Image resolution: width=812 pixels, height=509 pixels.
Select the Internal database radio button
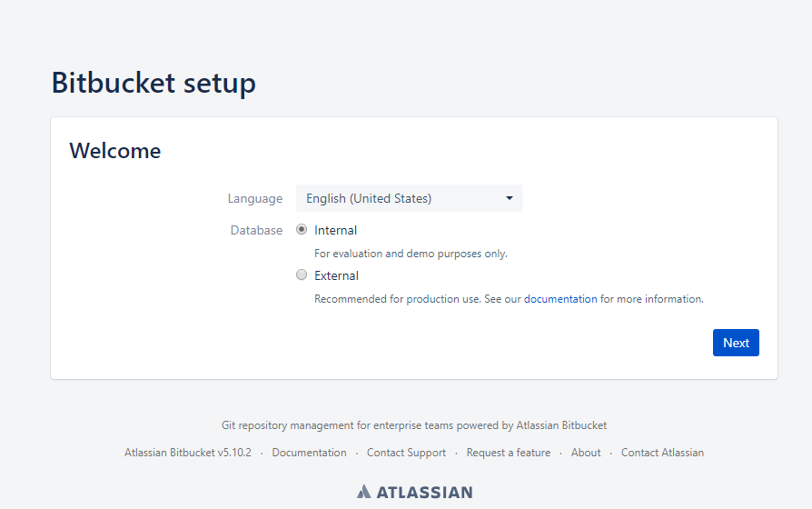(302, 230)
